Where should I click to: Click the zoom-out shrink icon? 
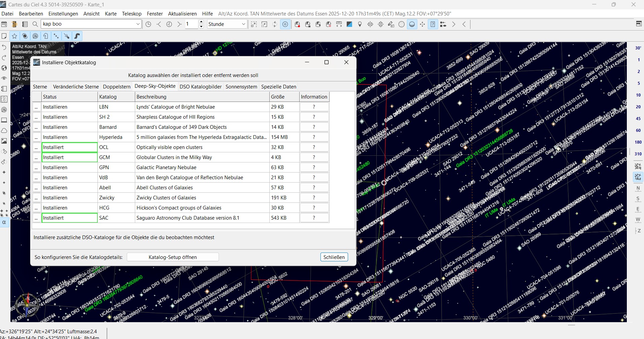264,24
